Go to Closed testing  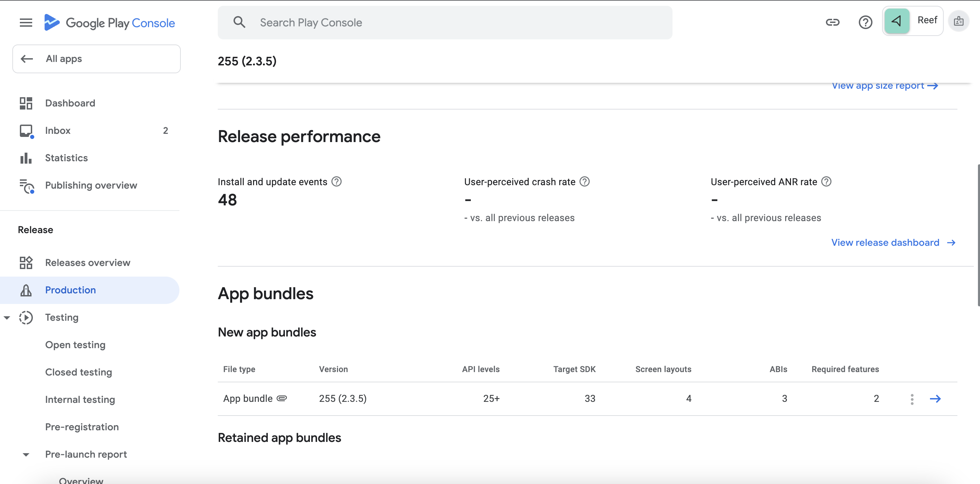tap(78, 372)
